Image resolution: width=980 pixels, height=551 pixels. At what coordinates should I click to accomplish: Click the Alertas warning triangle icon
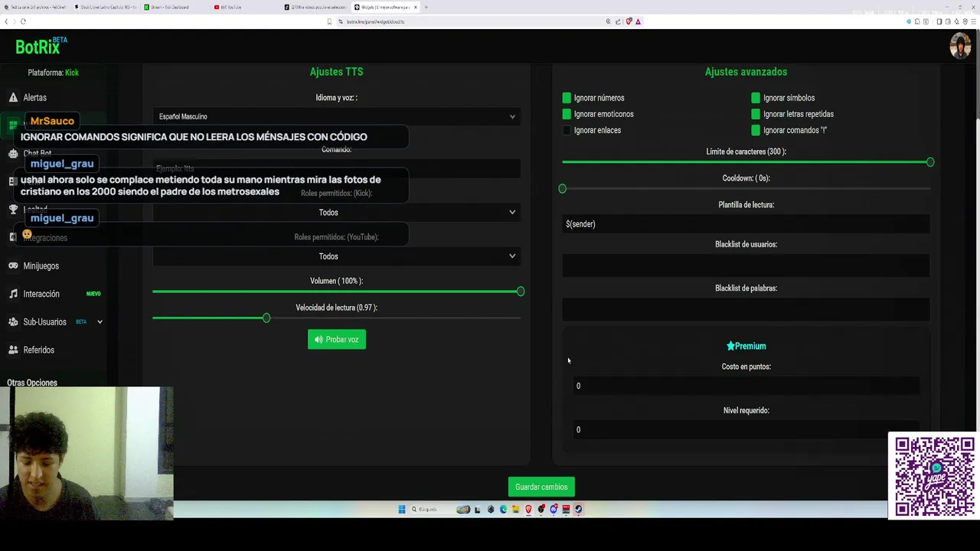click(13, 98)
